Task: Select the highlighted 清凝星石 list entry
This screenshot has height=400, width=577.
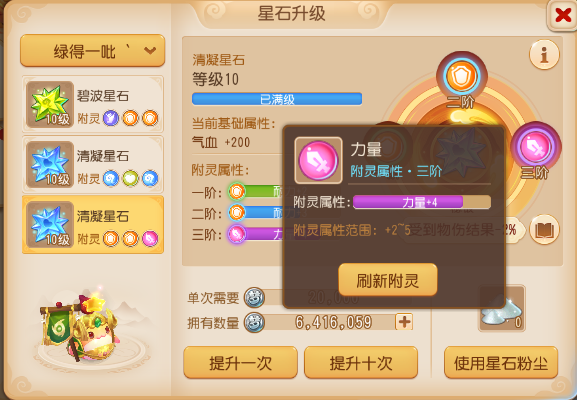Action: (93, 224)
